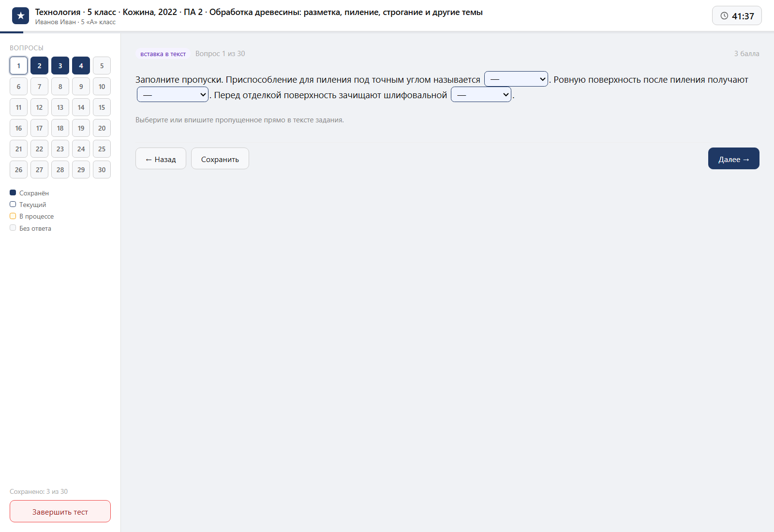Click the '3 балла' score label

[746, 54]
